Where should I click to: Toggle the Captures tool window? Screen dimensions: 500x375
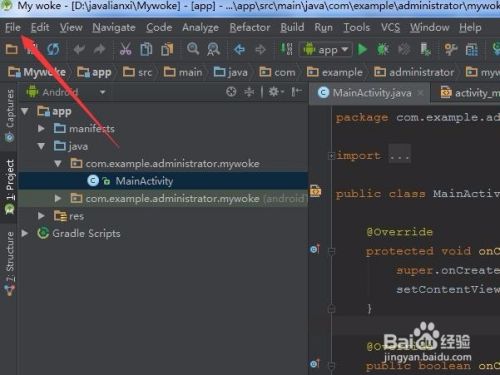click(10, 115)
